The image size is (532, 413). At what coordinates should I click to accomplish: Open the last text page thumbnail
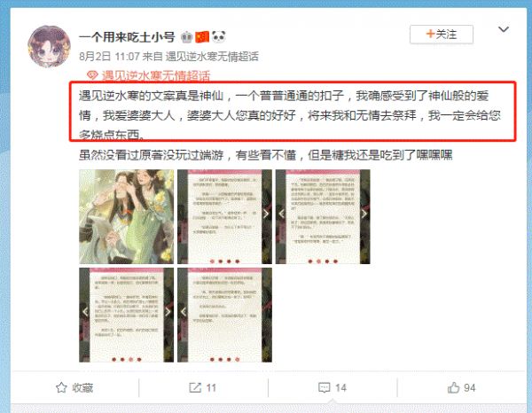pyautogui.click(x=224, y=315)
